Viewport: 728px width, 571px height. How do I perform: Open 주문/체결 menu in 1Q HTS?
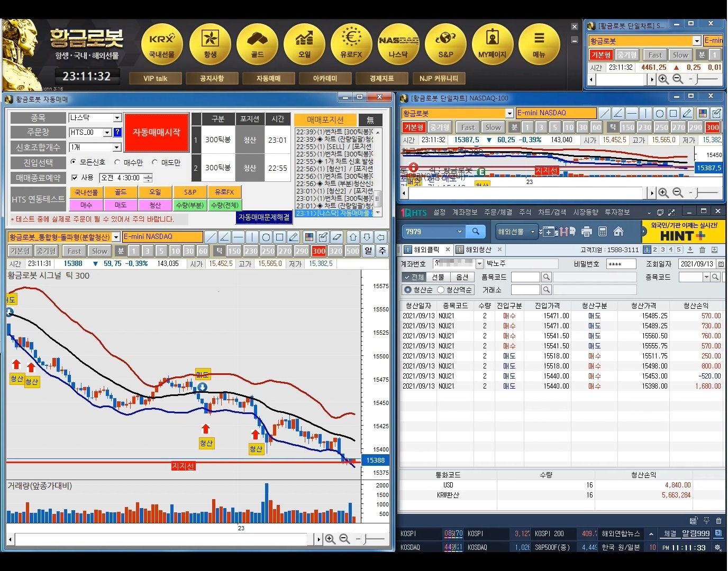tap(498, 212)
